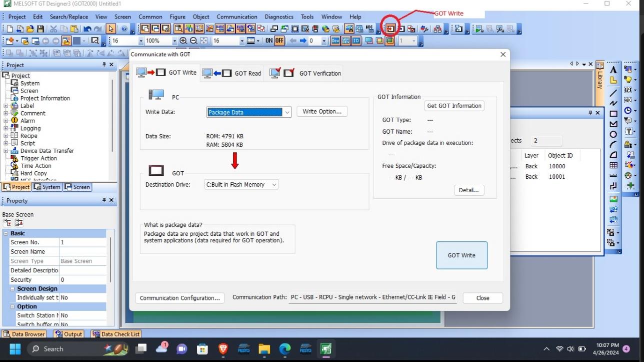The image size is (644, 362).
Task: Click the Object ID display icon
Action: 356,41
